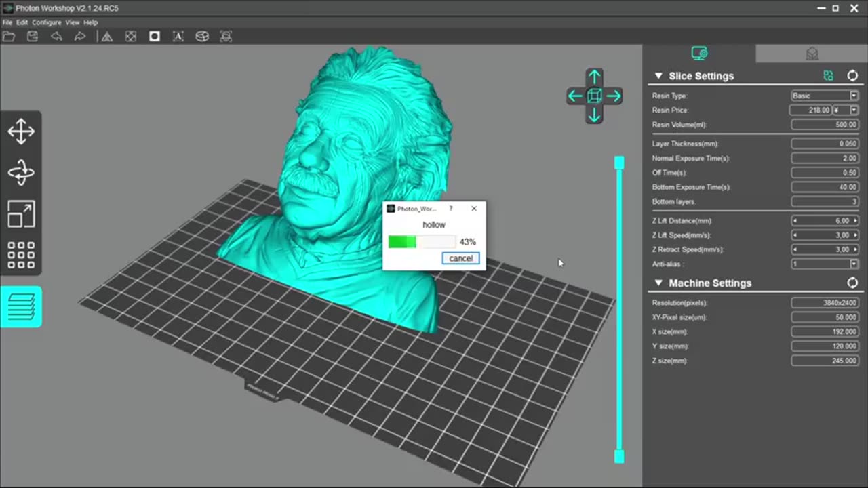
Task: Click the highlighted Slice layers button
Action: (21, 307)
